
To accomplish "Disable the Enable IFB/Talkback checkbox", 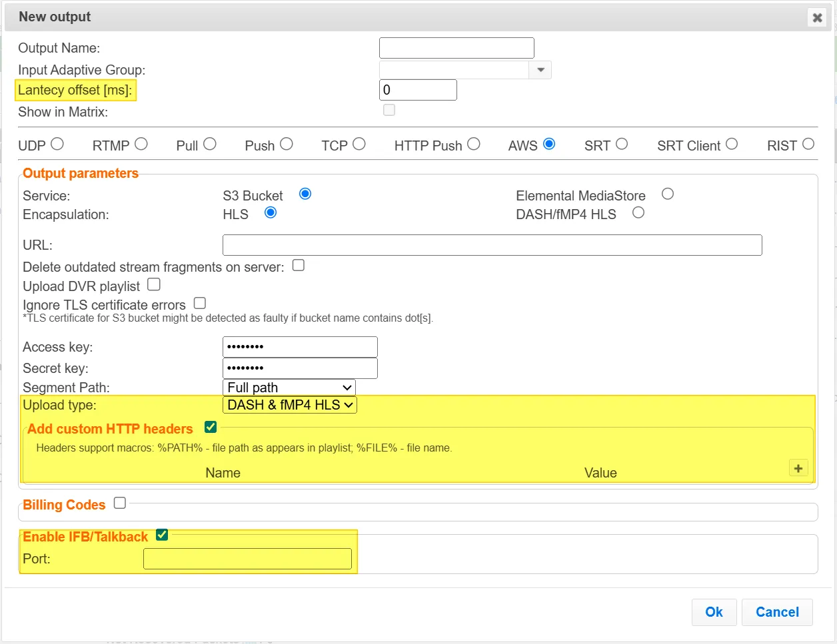I will click(162, 535).
